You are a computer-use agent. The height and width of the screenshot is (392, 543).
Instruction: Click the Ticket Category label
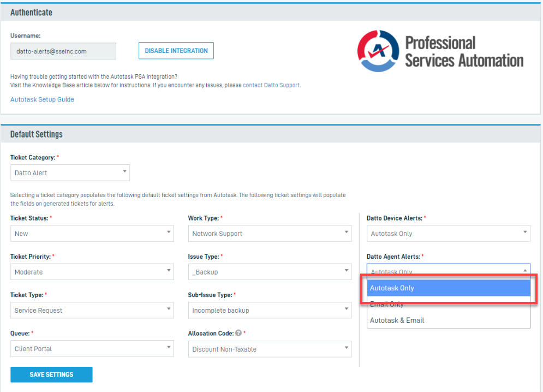tap(33, 157)
